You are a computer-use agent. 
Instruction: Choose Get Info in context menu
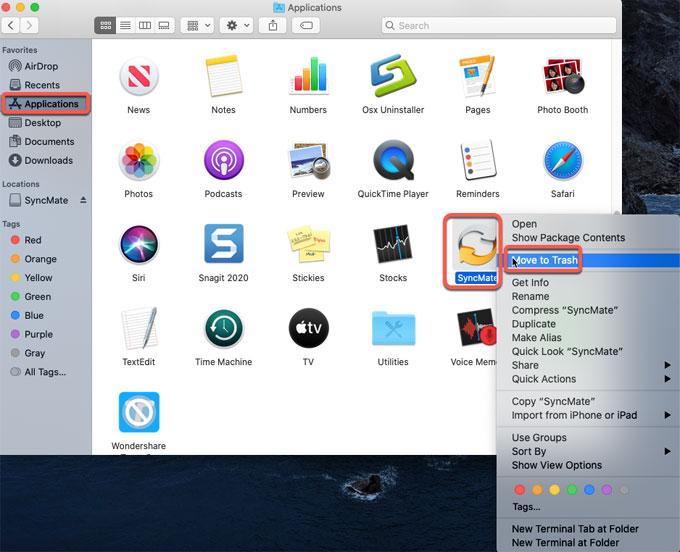tap(588, 282)
